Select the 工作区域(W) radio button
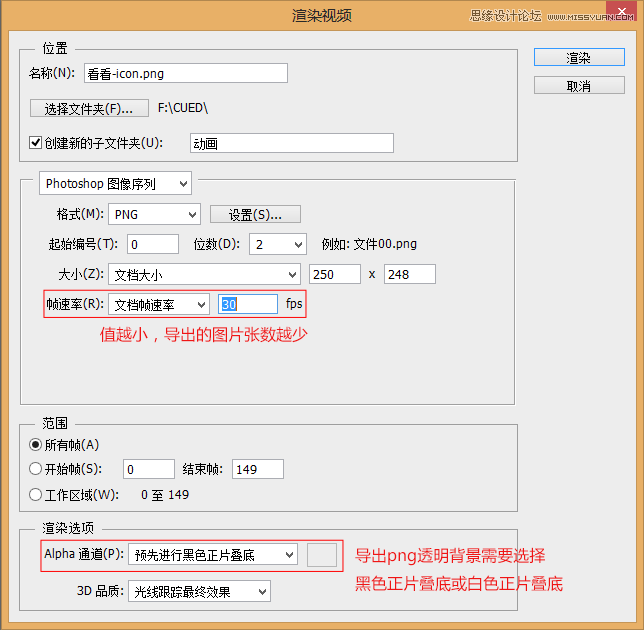 (35, 494)
